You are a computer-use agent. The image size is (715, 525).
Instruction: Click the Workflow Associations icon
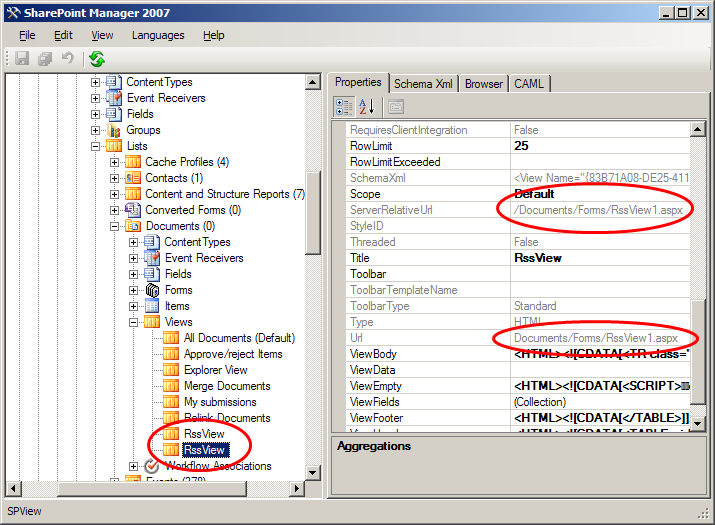point(151,466)
